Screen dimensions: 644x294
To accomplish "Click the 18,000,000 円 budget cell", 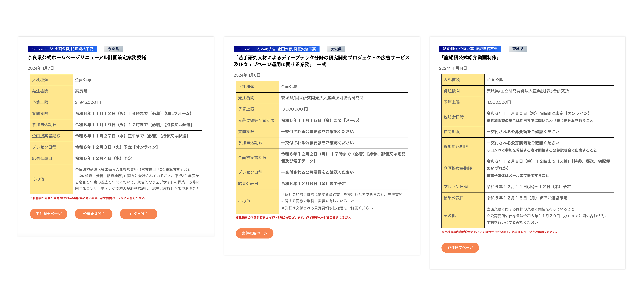I will pos(294,109).
